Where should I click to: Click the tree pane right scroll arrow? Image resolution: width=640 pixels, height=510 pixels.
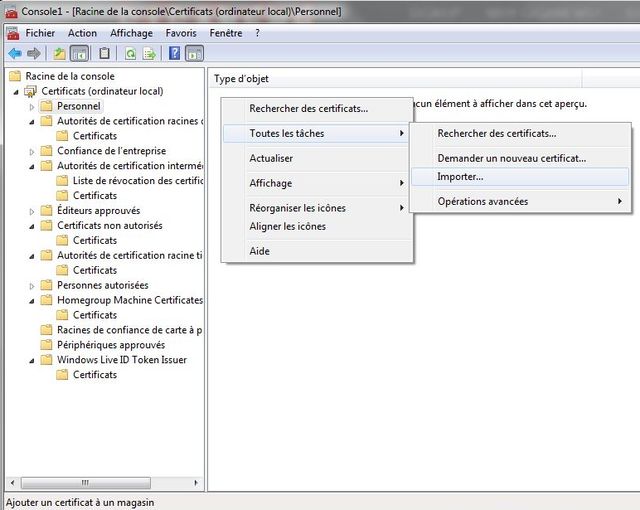196,483
